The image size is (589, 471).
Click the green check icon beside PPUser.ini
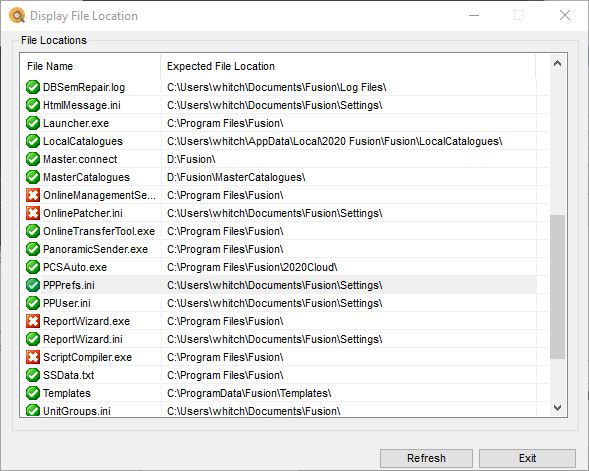click(x=33, y=303)
